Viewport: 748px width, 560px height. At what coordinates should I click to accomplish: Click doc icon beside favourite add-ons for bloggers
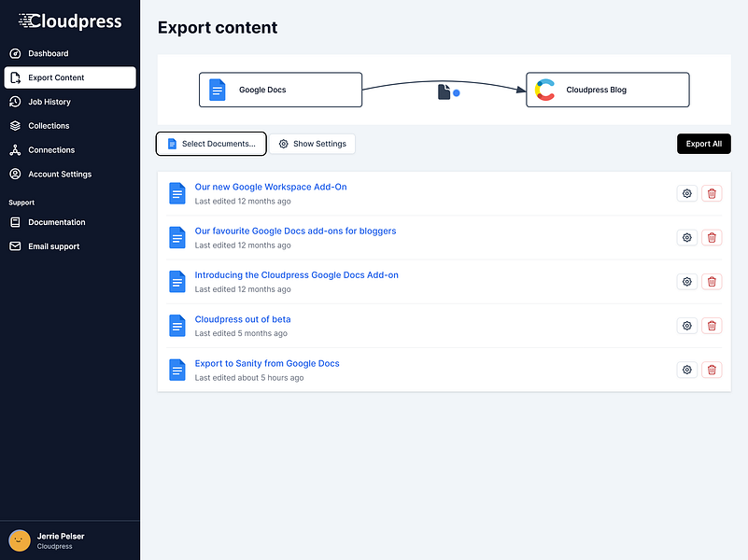[x=177, y=237]
